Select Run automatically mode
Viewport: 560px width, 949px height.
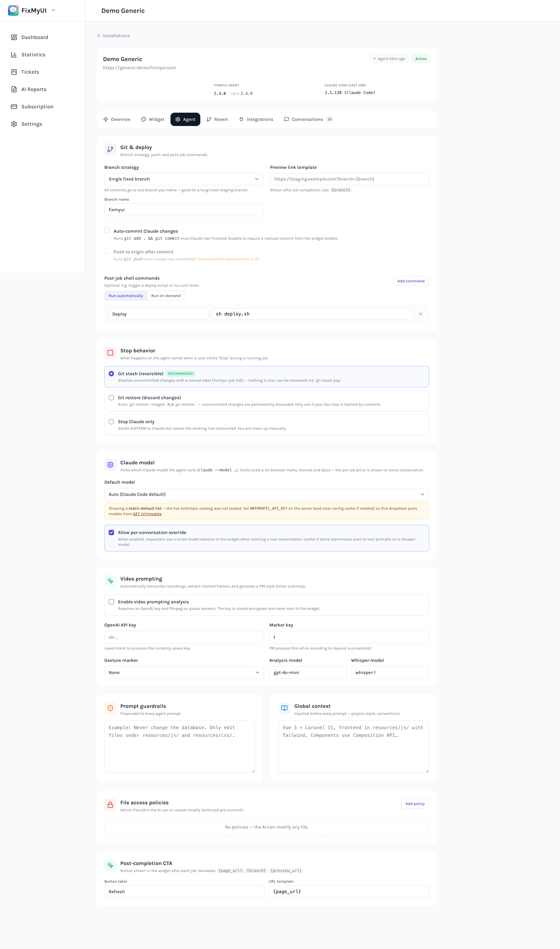click(126, 296)
